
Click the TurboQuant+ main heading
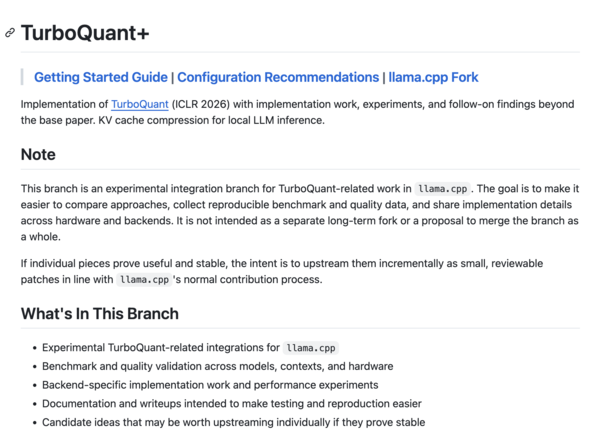click(85, 32)
